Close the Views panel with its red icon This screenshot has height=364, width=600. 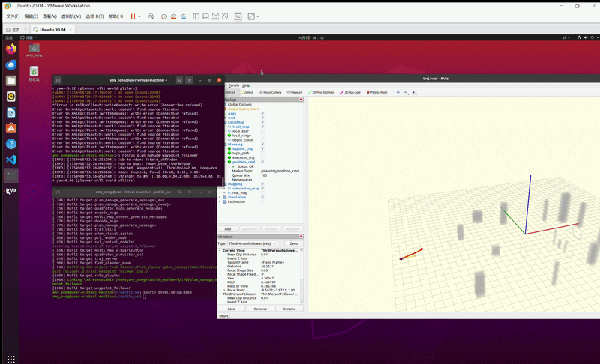point(301,237)
